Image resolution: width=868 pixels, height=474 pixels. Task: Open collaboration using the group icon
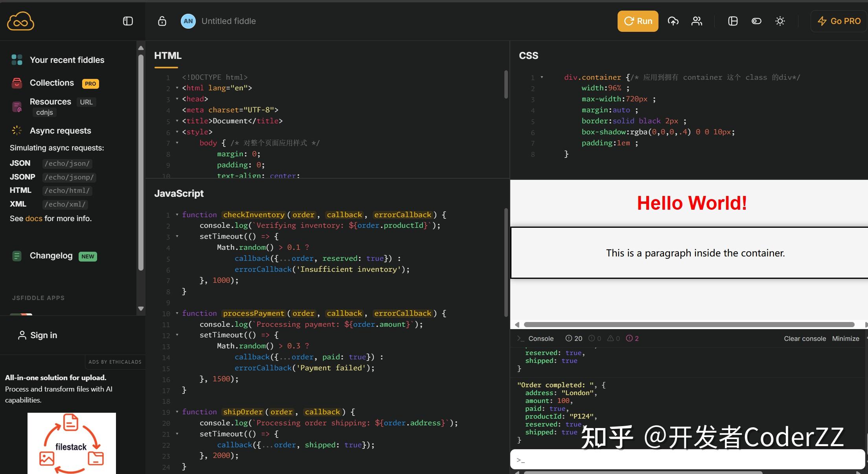coord(696,21)
